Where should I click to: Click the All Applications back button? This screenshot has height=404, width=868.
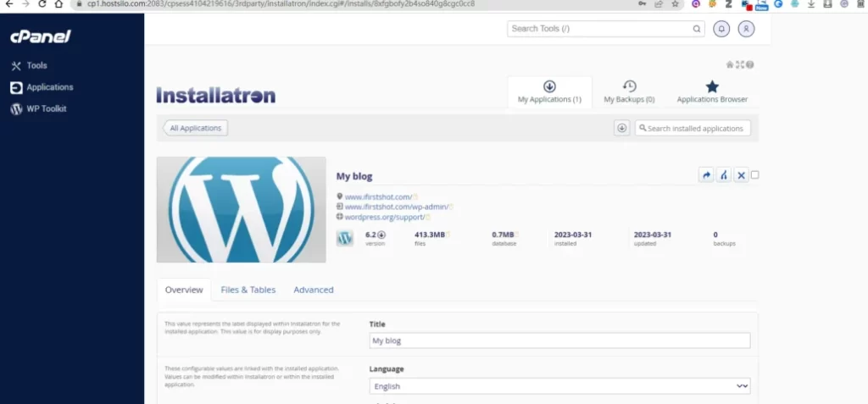tap(195, 128)
